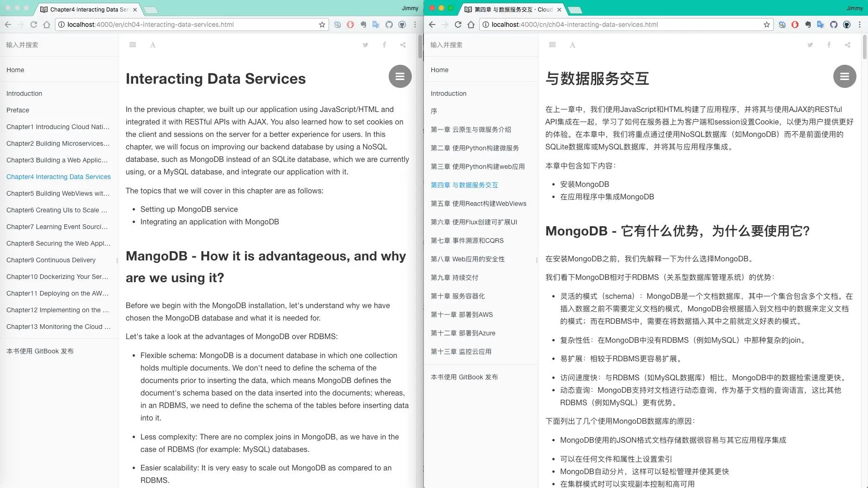Open Preface in left sidebar
The image size is (868, 488).
click(x=18, y=110)
